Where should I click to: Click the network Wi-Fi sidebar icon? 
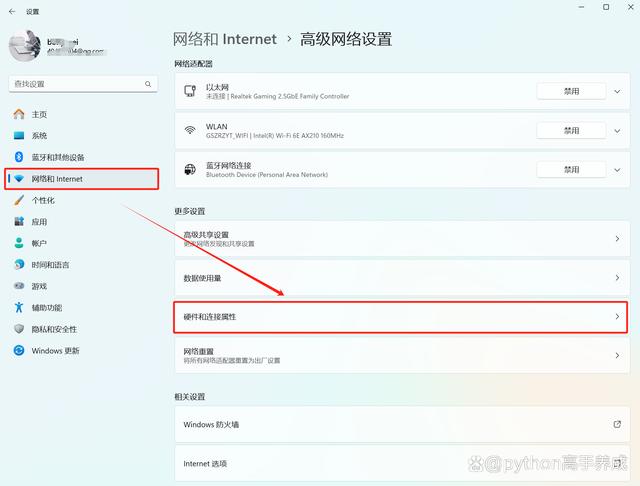(x=19, y=179)
